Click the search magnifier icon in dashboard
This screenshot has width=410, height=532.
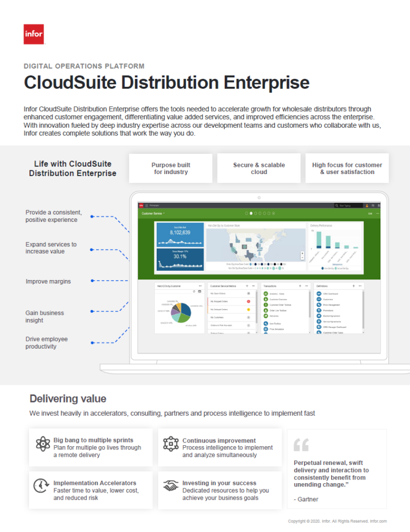pyautogui.click(x=336, y=205)
